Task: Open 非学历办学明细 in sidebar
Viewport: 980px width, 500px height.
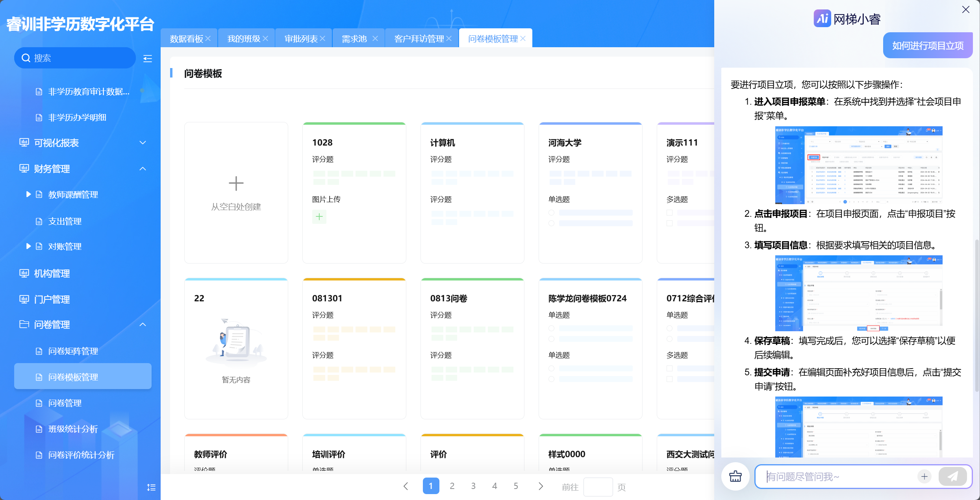Action: [77, 117]
